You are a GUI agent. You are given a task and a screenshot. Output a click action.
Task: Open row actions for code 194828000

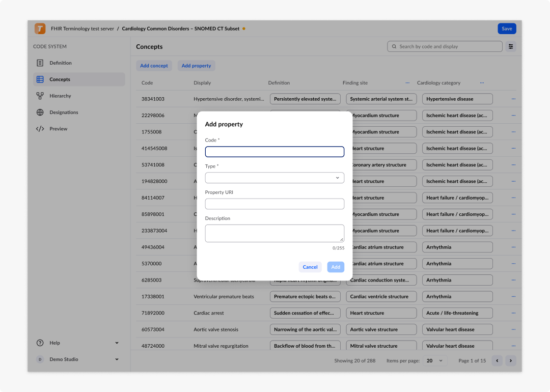pyautogui.click(x=513, y=181)
